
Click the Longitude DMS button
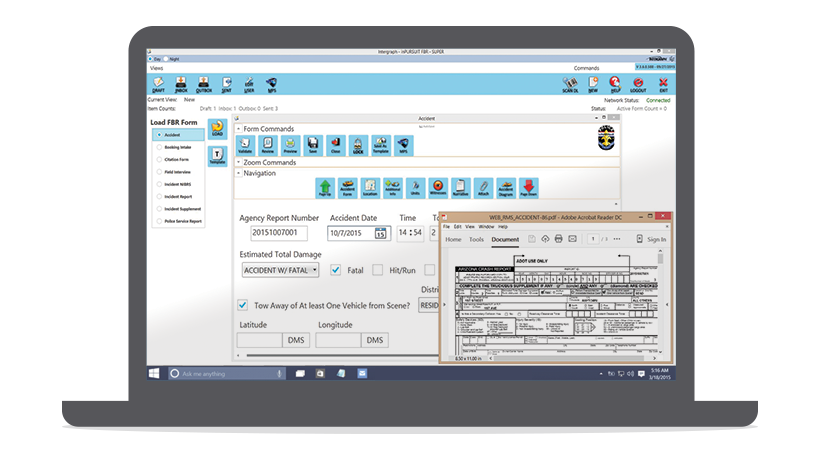(375, 340)
